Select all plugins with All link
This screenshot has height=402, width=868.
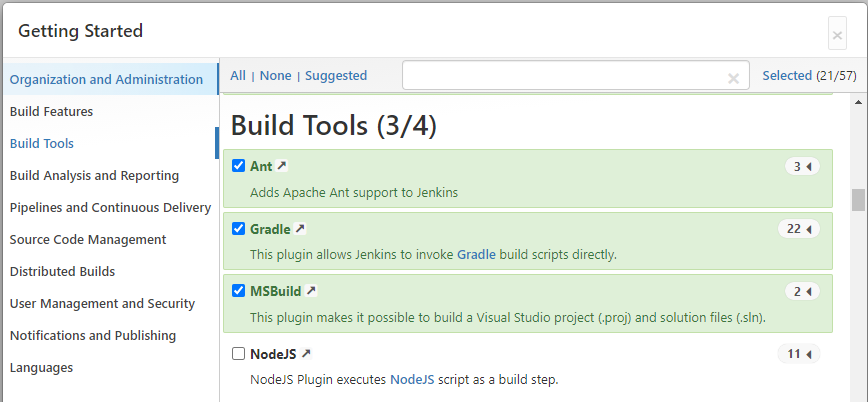[238, 75]
